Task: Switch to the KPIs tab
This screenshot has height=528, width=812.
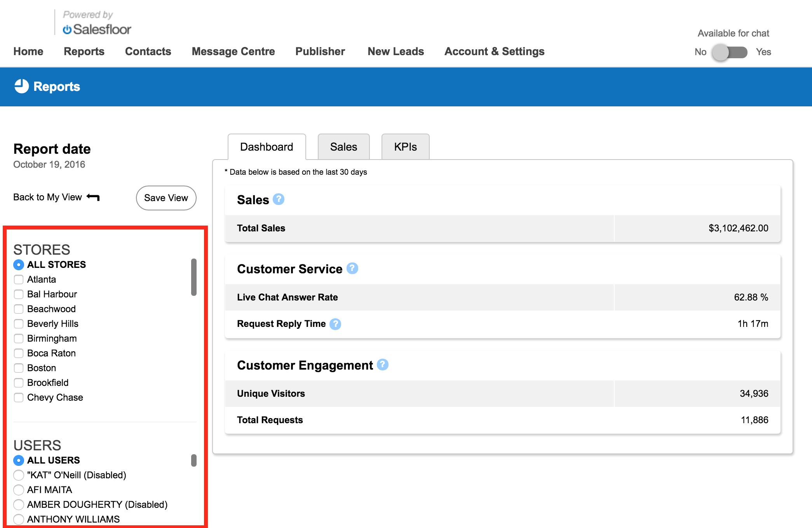Action: point(405,147)
